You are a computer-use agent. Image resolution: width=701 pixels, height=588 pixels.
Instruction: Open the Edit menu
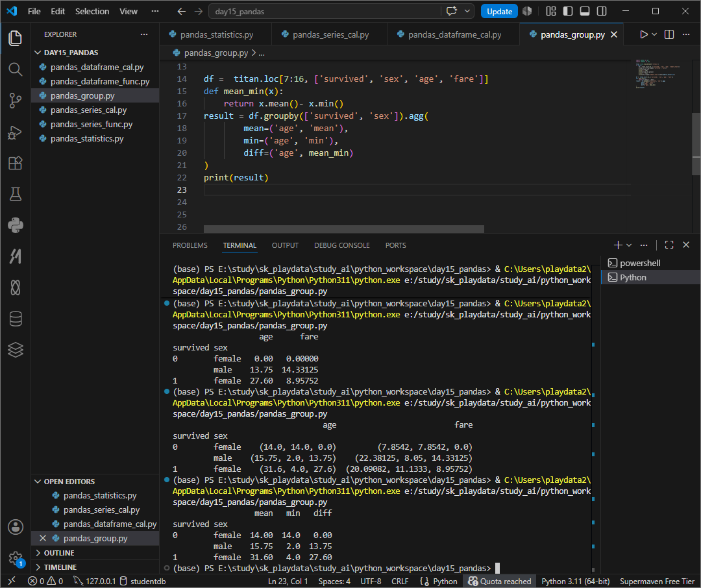[x=58, y=11]
